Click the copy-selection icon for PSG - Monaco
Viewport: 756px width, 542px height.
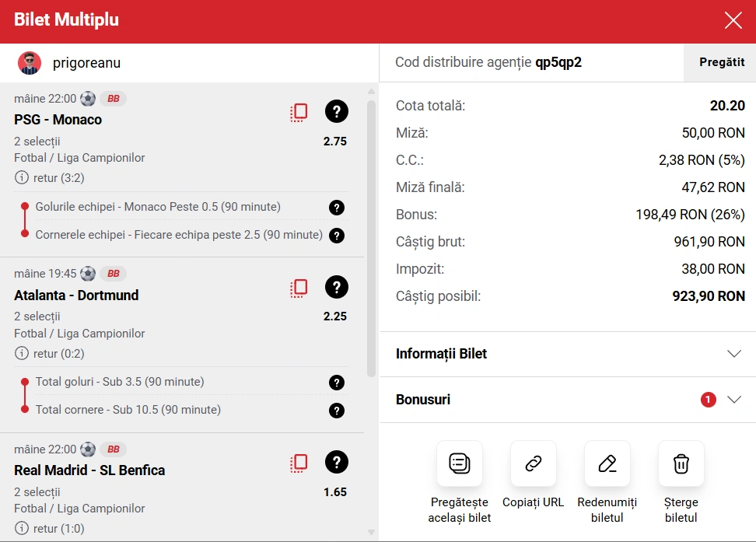pos(299,112)
